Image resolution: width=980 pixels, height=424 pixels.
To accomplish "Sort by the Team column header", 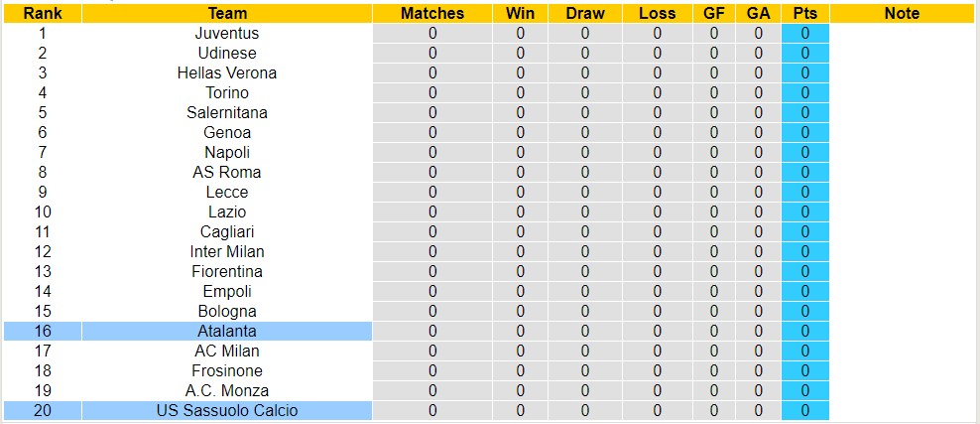I will (x=227, y=13).
